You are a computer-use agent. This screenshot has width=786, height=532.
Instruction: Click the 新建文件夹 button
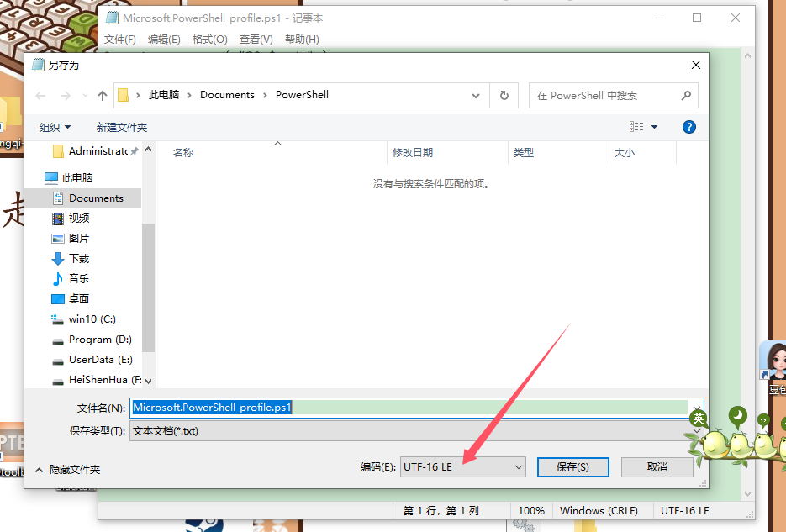122,127
